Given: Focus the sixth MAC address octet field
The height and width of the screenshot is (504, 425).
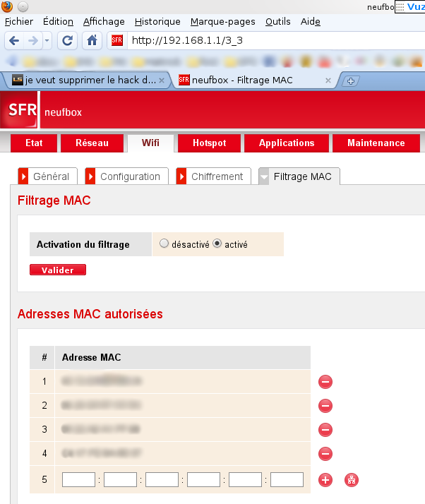Looking at the screenshot, I should click(287, 479).
